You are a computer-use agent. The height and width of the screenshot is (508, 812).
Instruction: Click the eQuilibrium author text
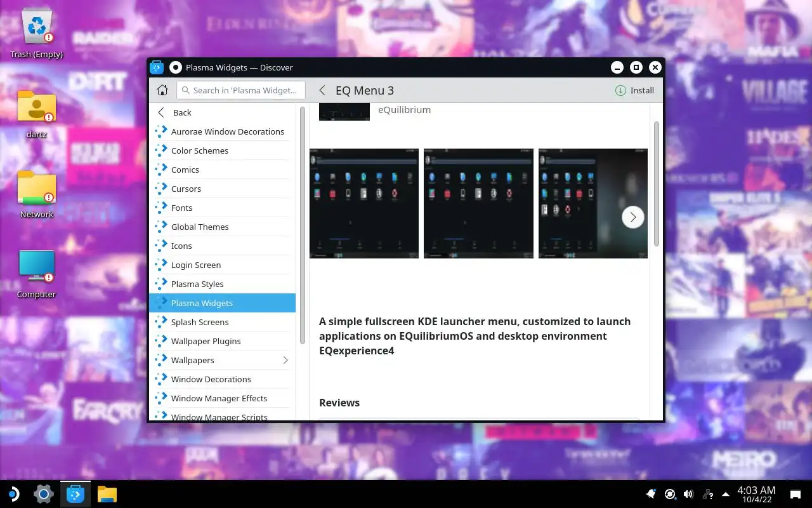point(404,109)
